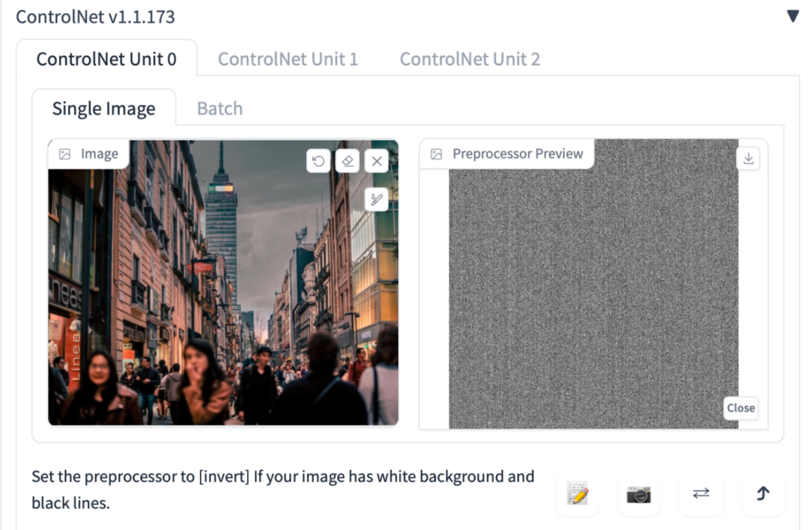Switch to ControlNet Unit 0 tab
Screen dimensions: 812x530
[x=106, y=59]
